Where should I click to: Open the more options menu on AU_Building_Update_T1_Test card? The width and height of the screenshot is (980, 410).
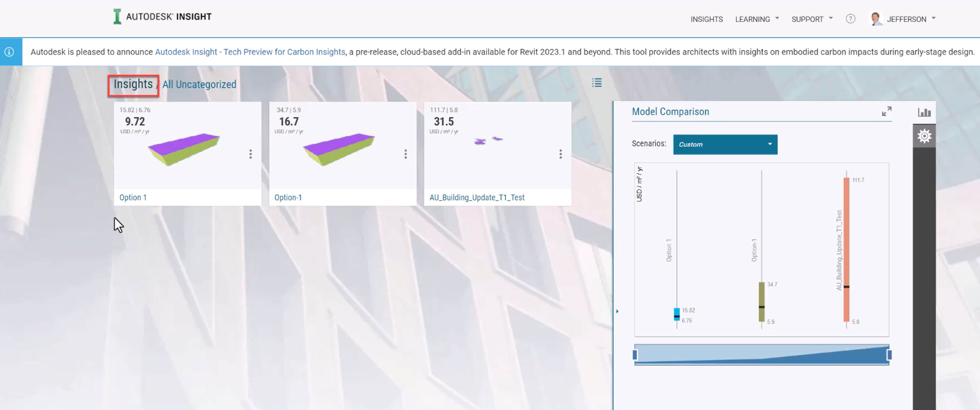560,154
